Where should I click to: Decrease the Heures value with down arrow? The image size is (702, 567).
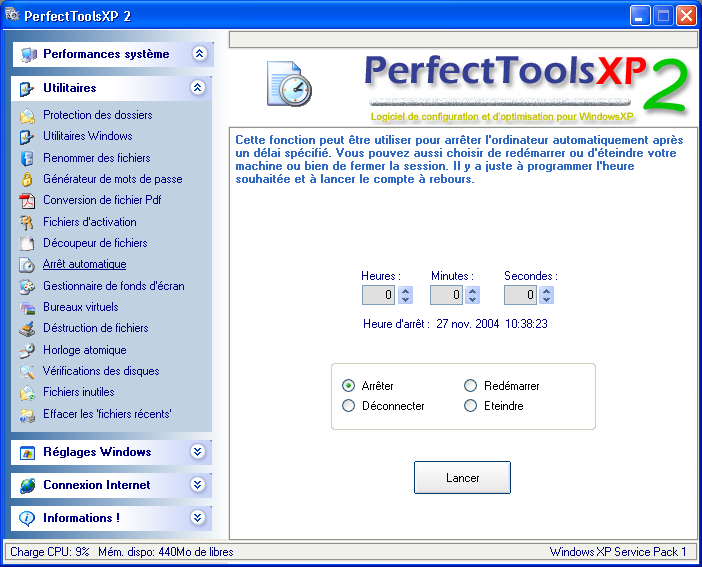tap(405, 300)
